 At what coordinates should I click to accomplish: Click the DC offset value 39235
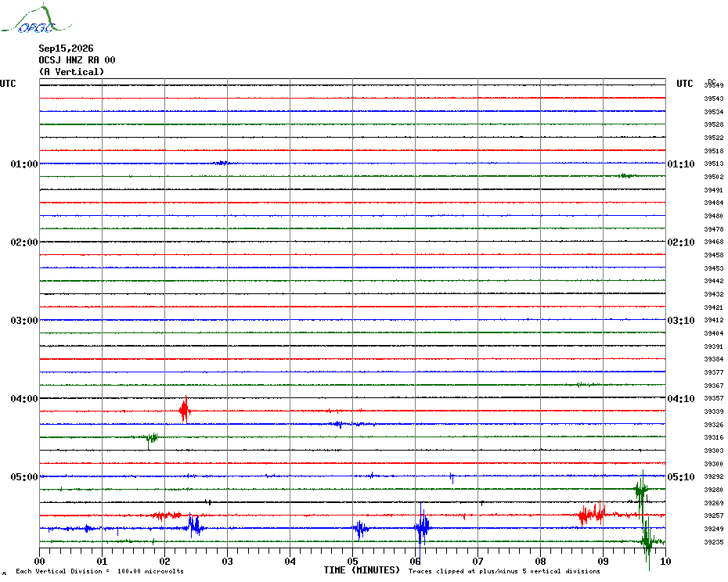714,543
